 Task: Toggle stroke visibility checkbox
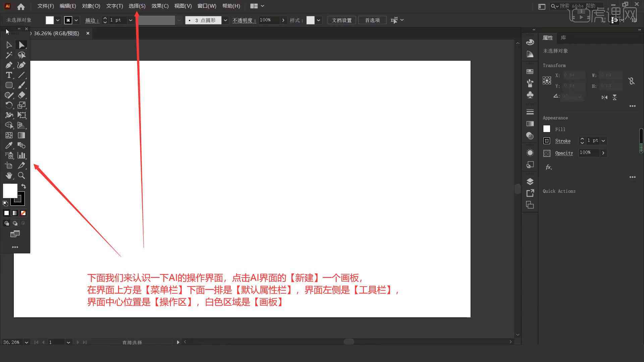[x=547, y=140]
